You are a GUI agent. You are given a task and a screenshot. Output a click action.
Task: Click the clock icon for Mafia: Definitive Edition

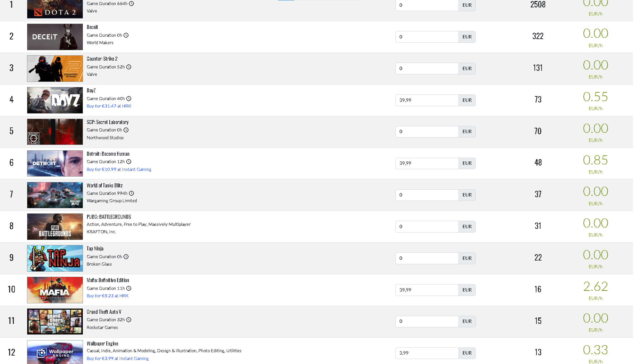coord(129,289)
